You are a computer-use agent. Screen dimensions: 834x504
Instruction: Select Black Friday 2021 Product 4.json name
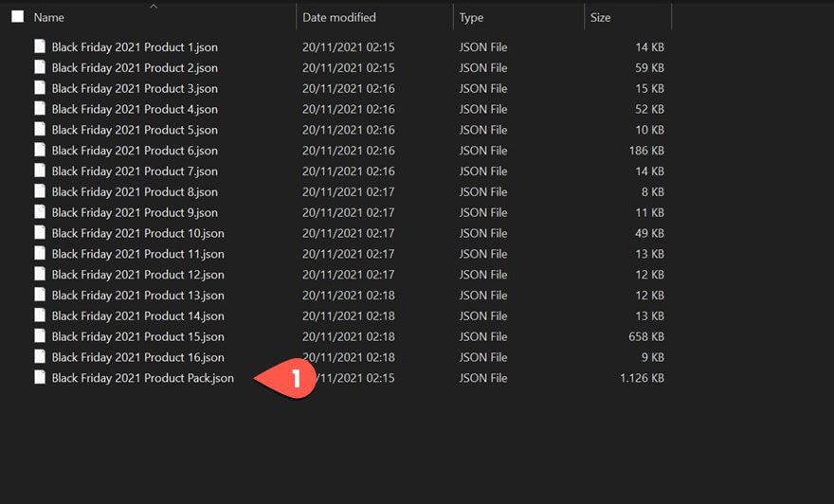[135, 110]
